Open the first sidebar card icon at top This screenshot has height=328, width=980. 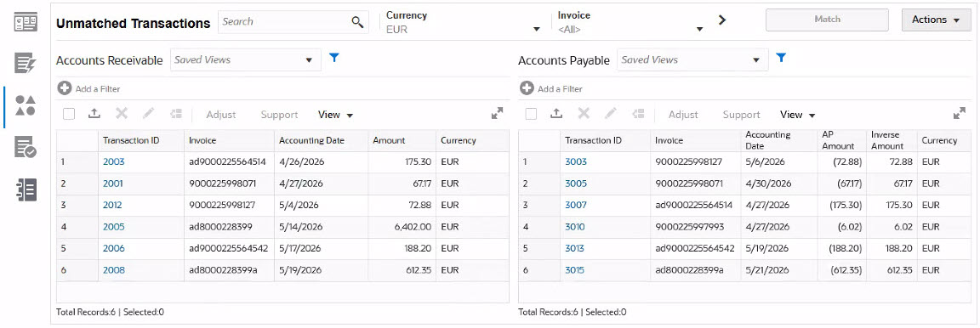pyautogui.click(x=26, y=22)
